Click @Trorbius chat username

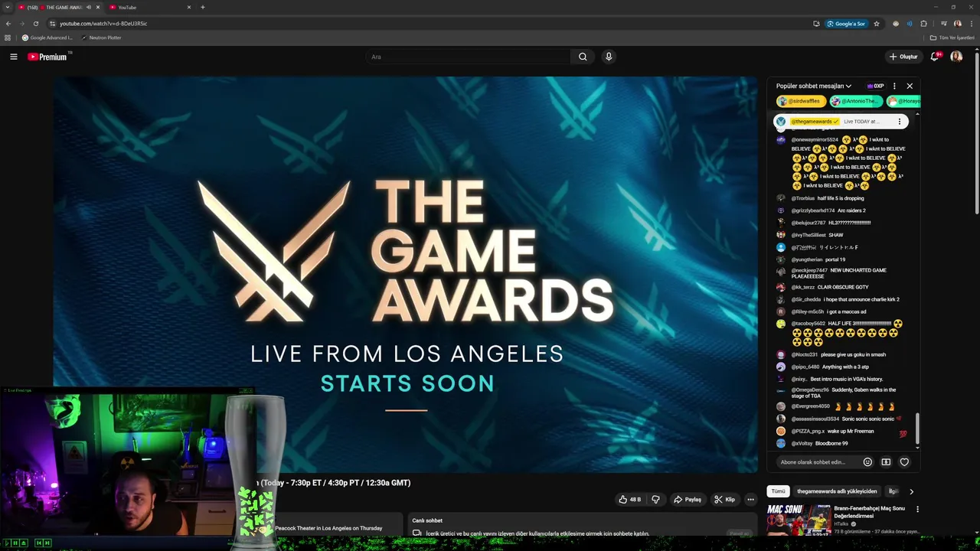pyautogui.click(x=802, y=198)
